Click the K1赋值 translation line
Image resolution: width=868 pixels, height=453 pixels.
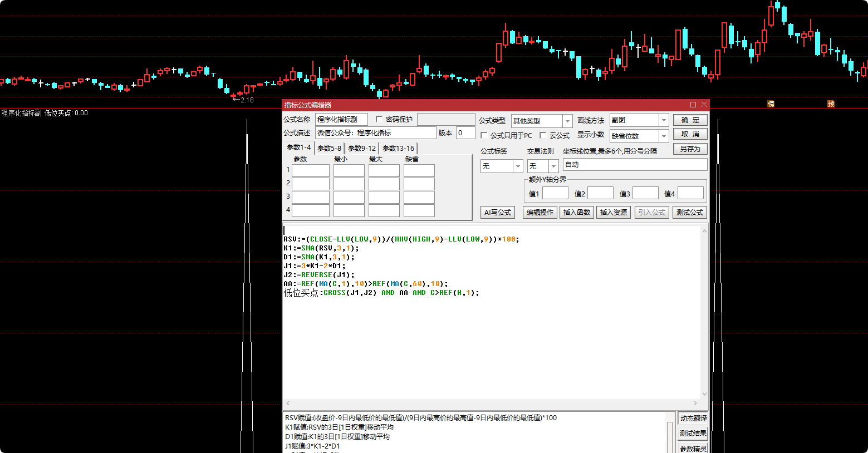pyautogui.click(x=339, y=427)
